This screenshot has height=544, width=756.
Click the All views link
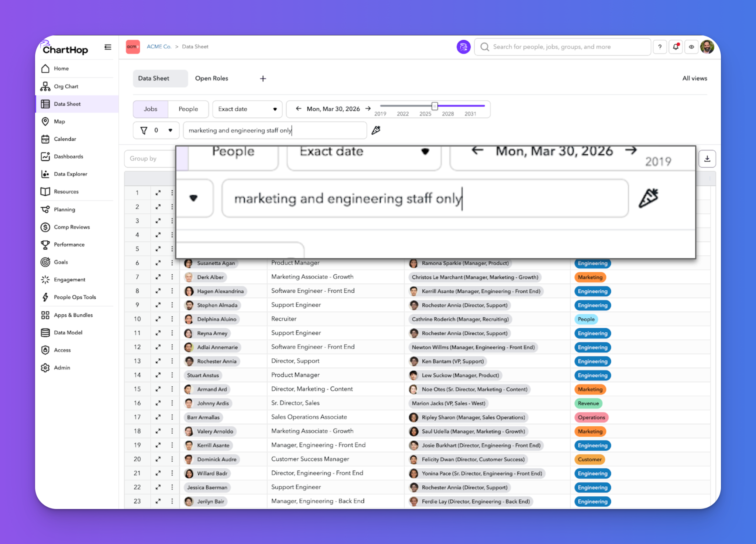point(694,78)
